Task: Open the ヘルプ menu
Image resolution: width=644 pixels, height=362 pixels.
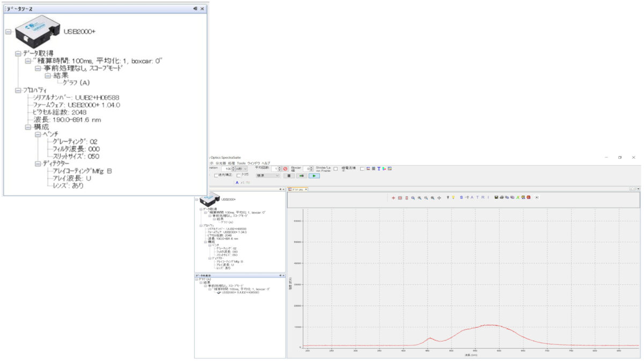Action: pyautogui.click(x=266, y=163)
